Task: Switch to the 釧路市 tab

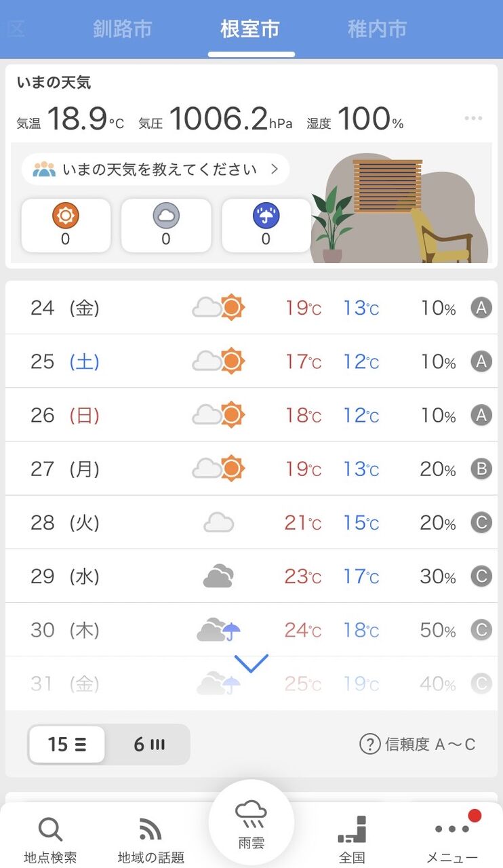Action: coord(123,29)
